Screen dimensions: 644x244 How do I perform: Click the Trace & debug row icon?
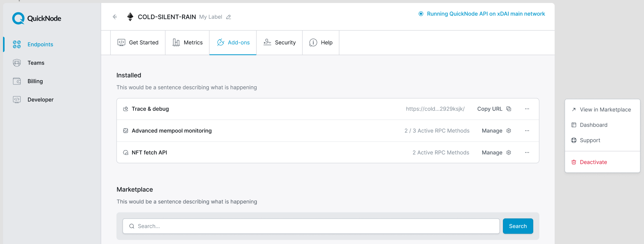[125, 109]
